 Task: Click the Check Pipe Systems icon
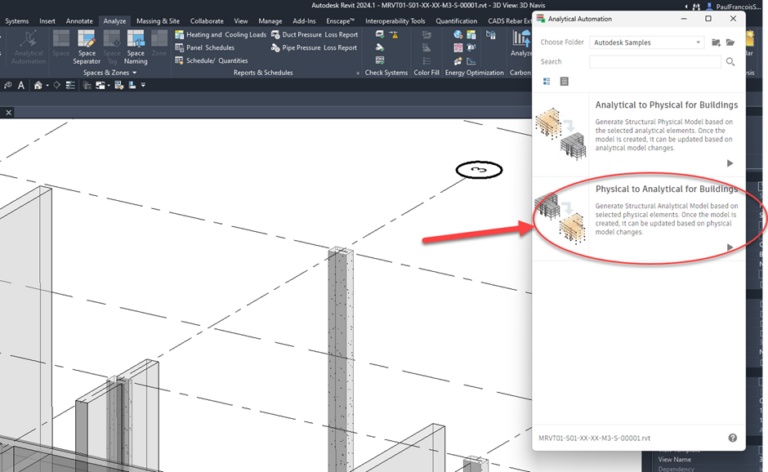tap(380, 47)
